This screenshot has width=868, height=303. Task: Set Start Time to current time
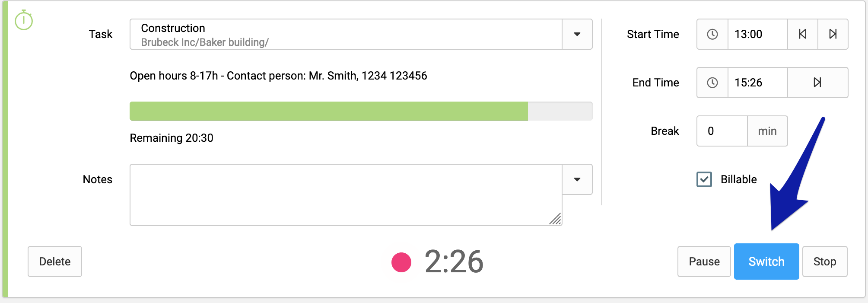pyautogui.click(x=833, y=34)
